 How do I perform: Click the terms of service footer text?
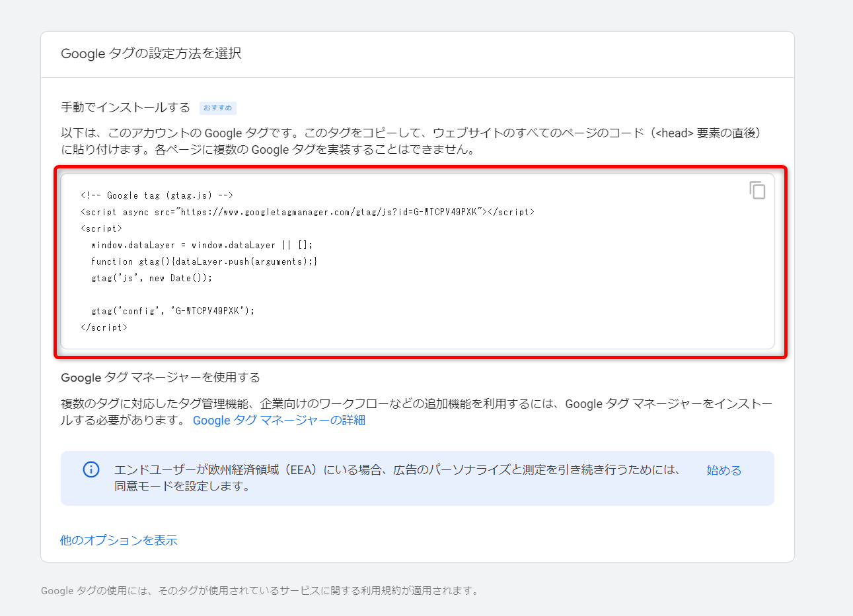(260, 591)
